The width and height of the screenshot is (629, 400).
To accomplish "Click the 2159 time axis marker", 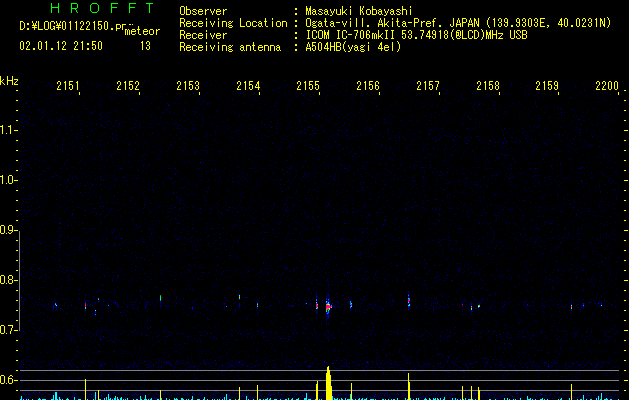I will pyautogui.click(x=547, y=85).
